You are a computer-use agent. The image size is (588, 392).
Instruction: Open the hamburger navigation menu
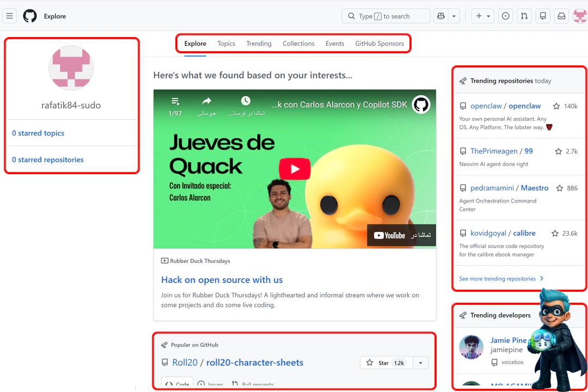click(9, 16)
